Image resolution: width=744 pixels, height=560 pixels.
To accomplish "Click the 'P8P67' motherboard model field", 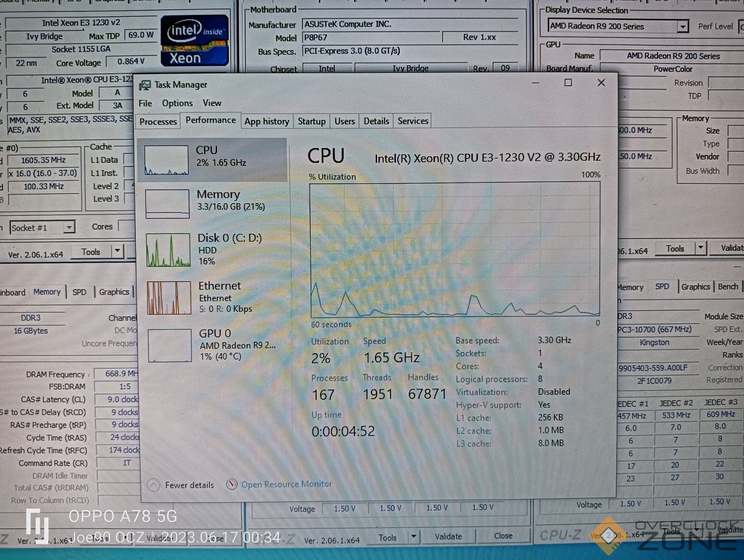I will pos(371,37).
